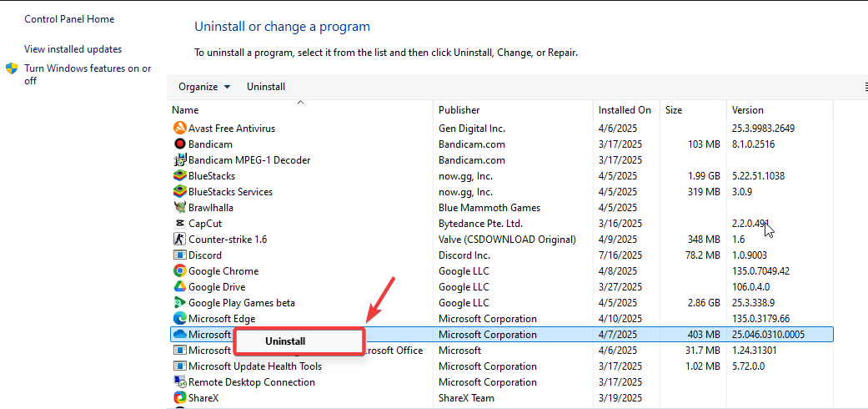This screenshot has width=868, height=409.
Task: Sort by the Publisher column header
Action: pos(513,110)
